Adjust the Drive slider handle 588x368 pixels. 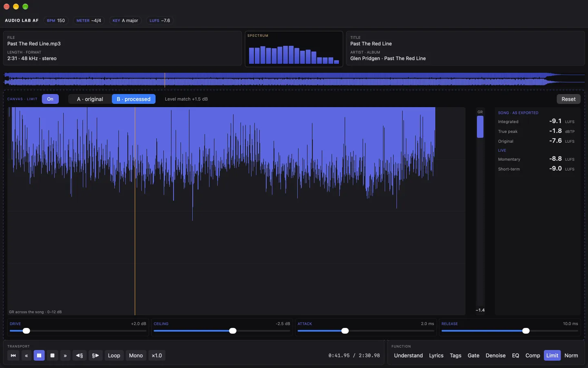click(x=26, y=331)
